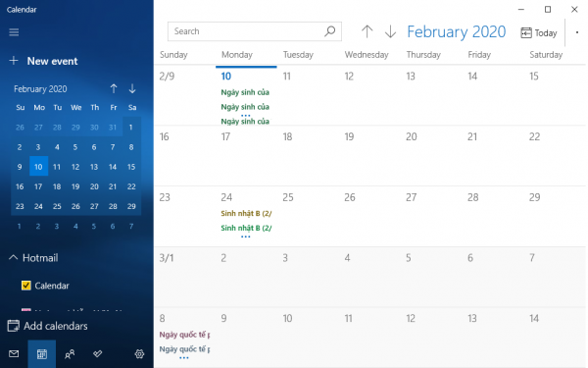Collapse the Hotmail account section
Image resolution: width=588 pixels, height=368 pixels.
click(x=13, y=257)
